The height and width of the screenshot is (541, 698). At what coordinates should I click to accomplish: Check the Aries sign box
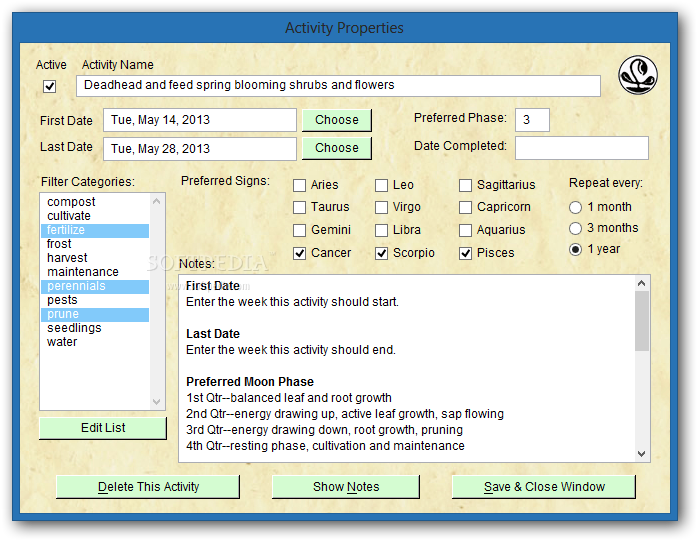point(300,185)
